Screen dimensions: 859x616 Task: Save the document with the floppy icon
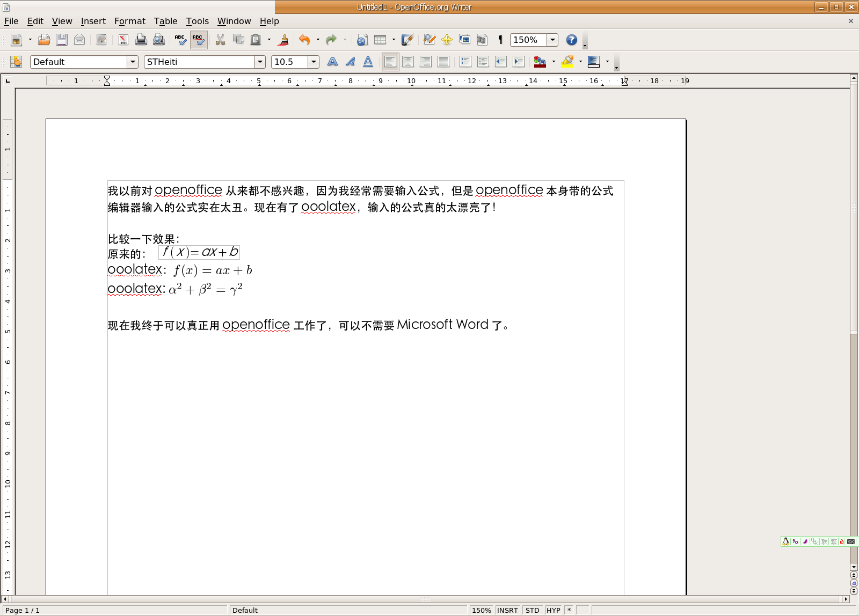(62, 40)
